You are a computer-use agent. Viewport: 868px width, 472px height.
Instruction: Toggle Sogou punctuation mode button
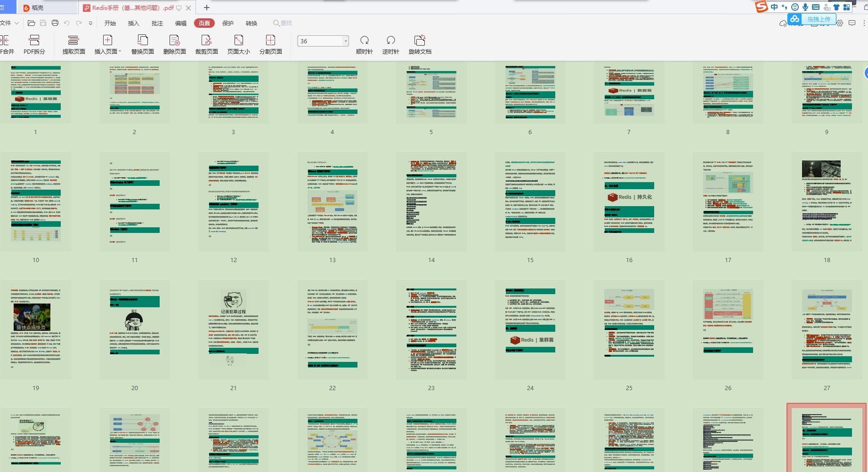[784, 7]
